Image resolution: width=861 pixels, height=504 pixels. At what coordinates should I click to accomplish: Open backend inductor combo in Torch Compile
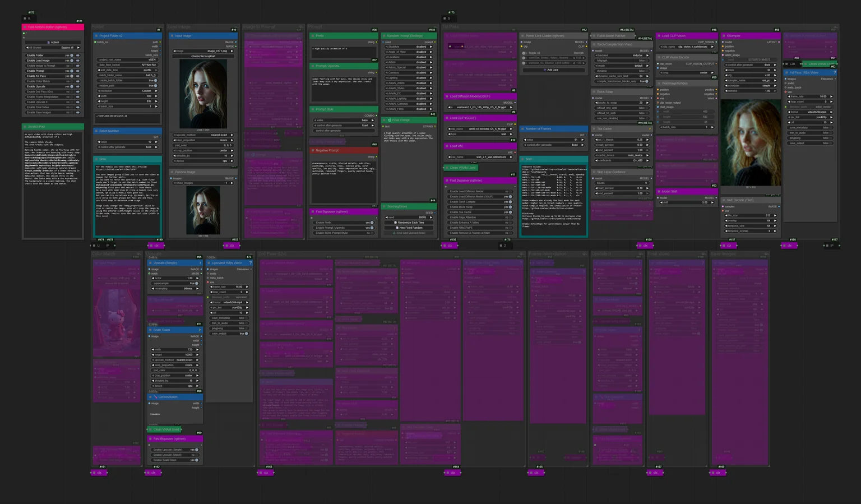pyautogui.click(x=621, y=56)
